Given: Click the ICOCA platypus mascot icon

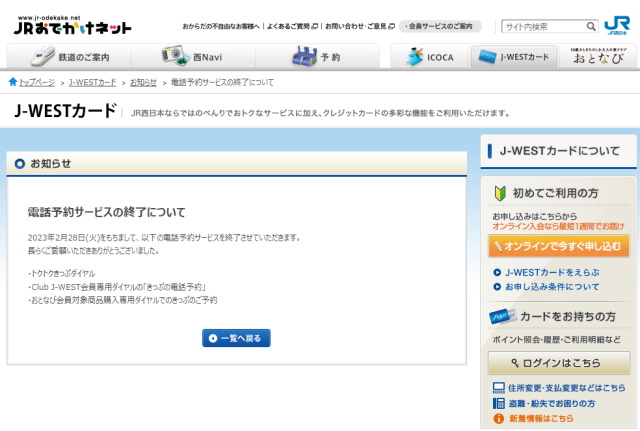Looking at the screenshot, I should click(415, 56).
